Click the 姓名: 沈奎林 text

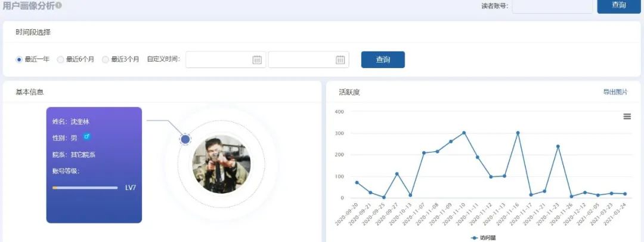pyautogui.click(x=70, y=121)
